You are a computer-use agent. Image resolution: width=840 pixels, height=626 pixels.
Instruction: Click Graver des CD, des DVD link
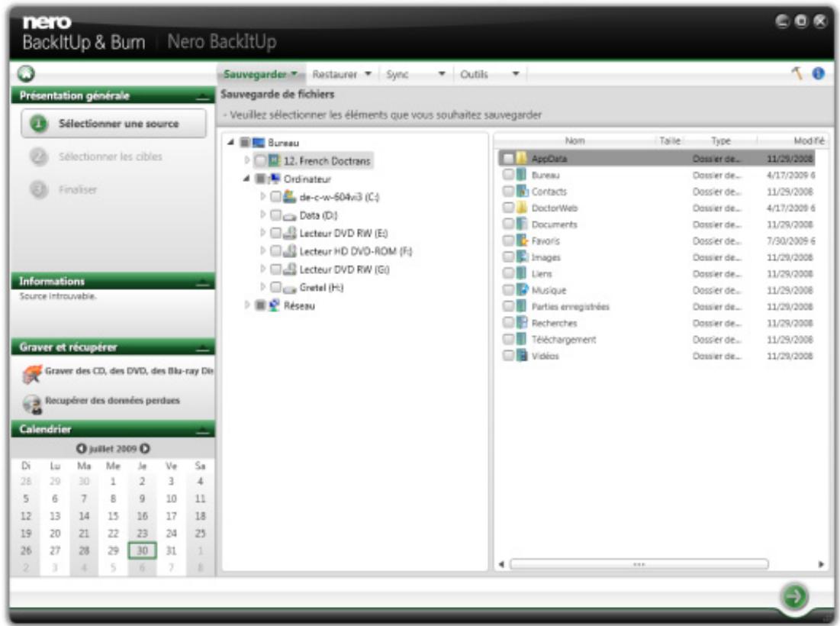pos(129,371)
